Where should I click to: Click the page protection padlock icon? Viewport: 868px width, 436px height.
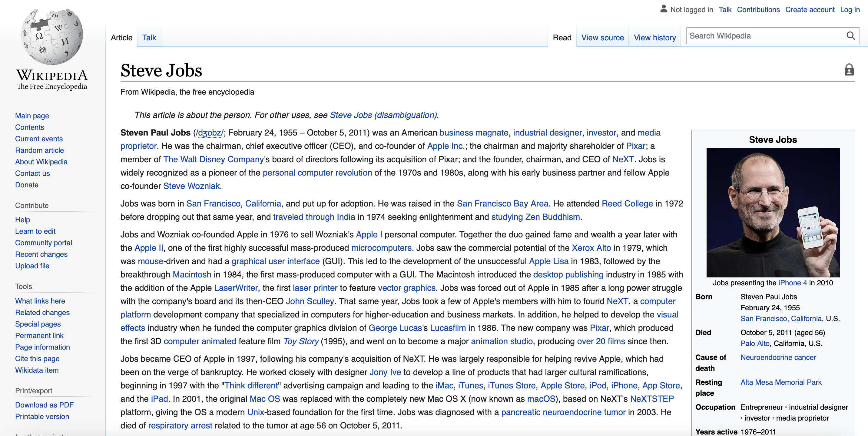click(849, 69)
